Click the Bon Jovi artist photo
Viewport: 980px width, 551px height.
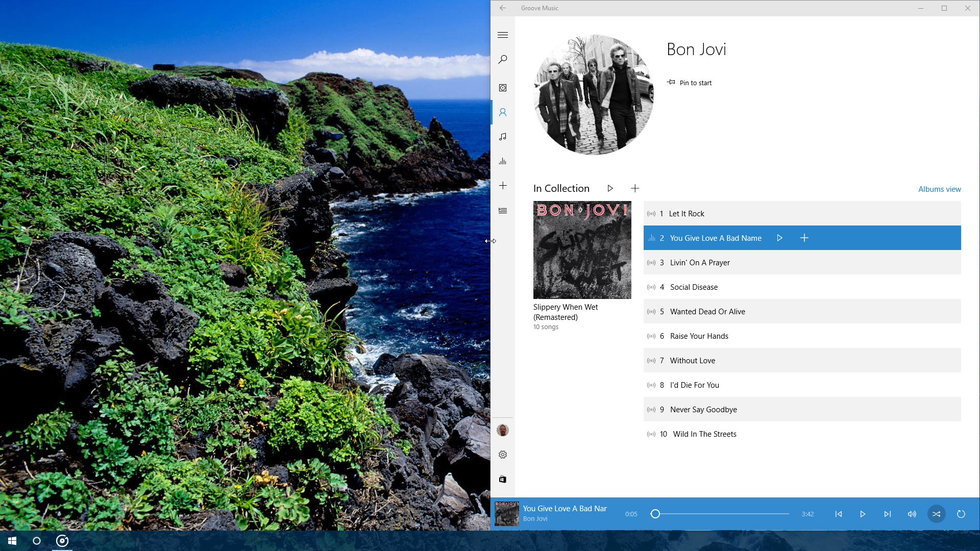593,95
